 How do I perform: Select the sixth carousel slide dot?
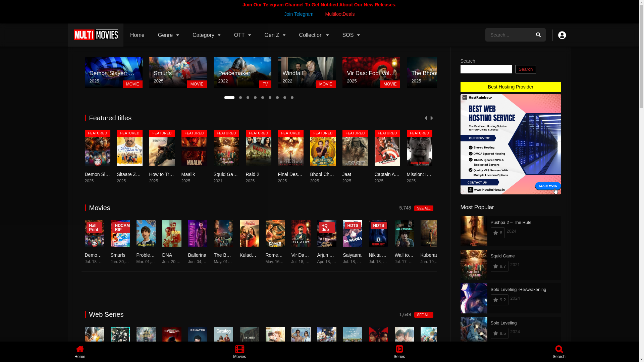(x=270, y=98)
